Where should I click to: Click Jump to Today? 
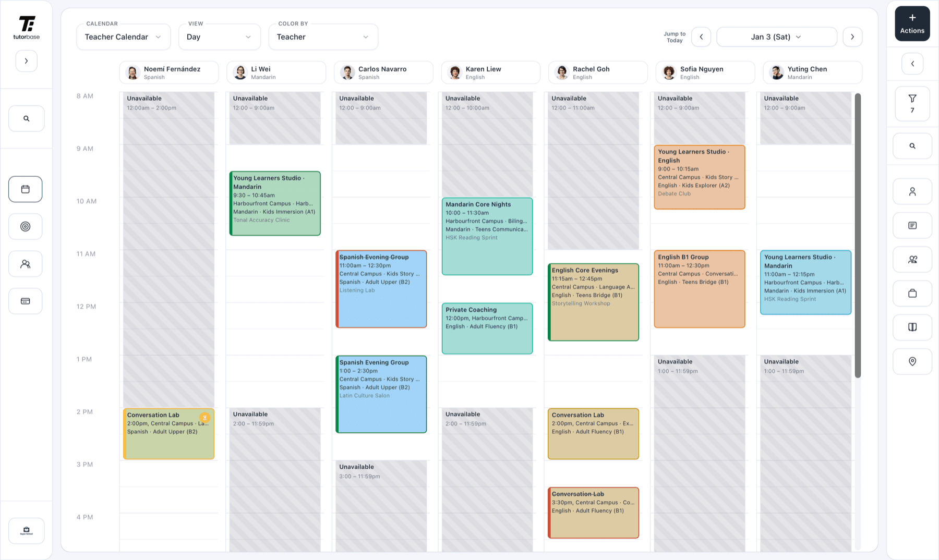coord(675,37)
